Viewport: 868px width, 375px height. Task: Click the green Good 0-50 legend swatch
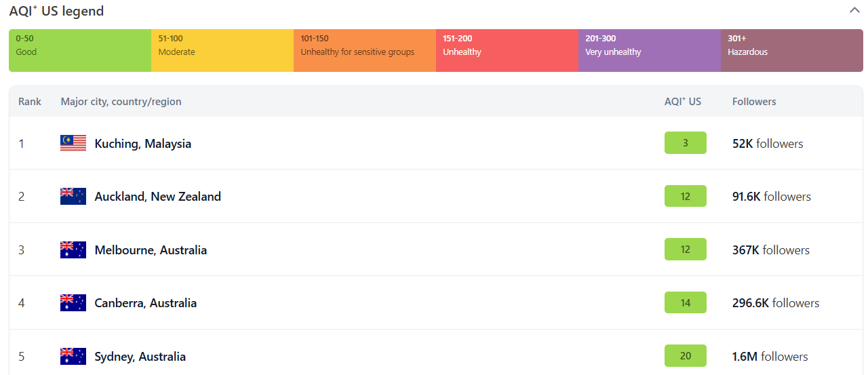point(80,50)
